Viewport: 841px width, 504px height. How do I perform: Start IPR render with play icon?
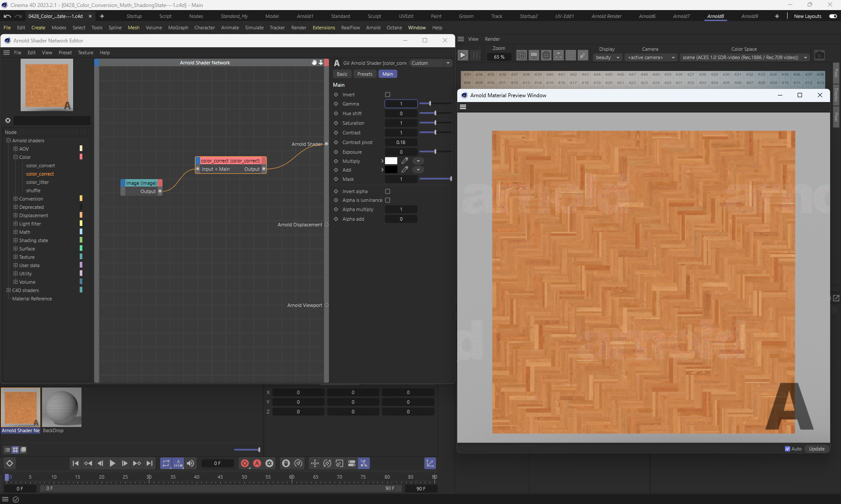[x=463, y=55]
